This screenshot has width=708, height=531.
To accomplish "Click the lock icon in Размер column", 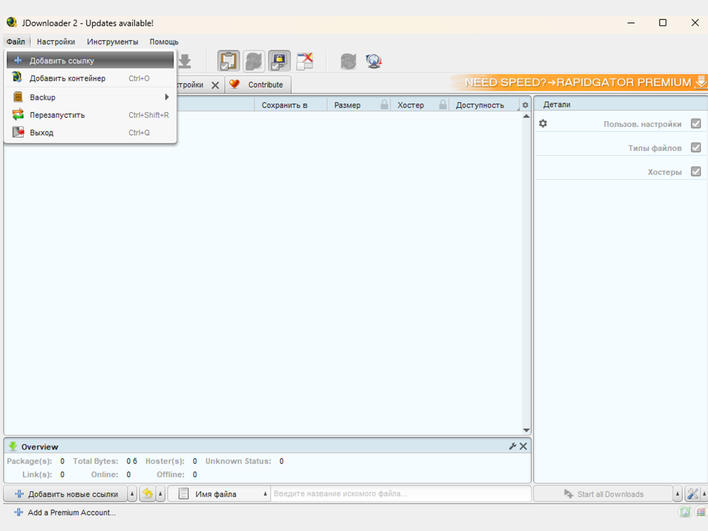I will pos(384,105).
